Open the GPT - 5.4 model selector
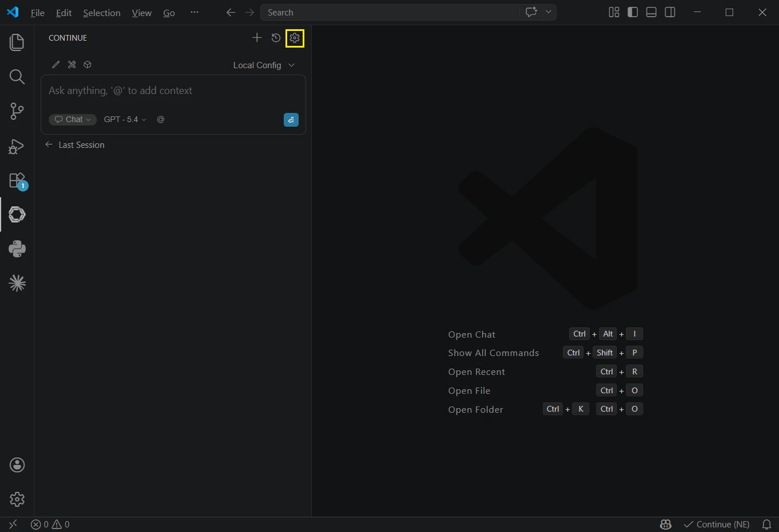 click(125, 119)
